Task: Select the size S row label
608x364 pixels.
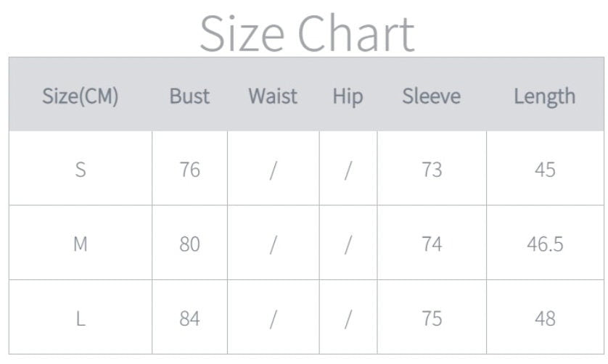Action: [80, 170]
